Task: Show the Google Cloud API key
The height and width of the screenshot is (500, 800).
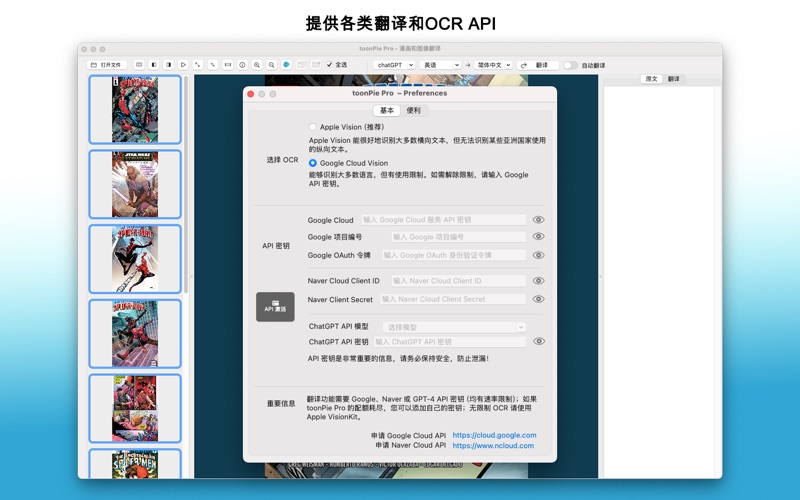Action: pos(539,220)
